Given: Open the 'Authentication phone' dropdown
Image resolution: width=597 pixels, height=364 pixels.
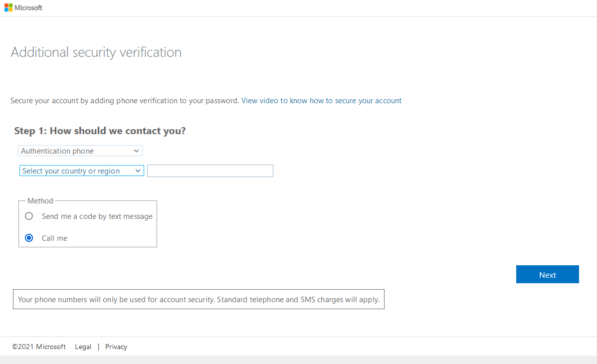Looking at the screenshot, I should (80, 151).
